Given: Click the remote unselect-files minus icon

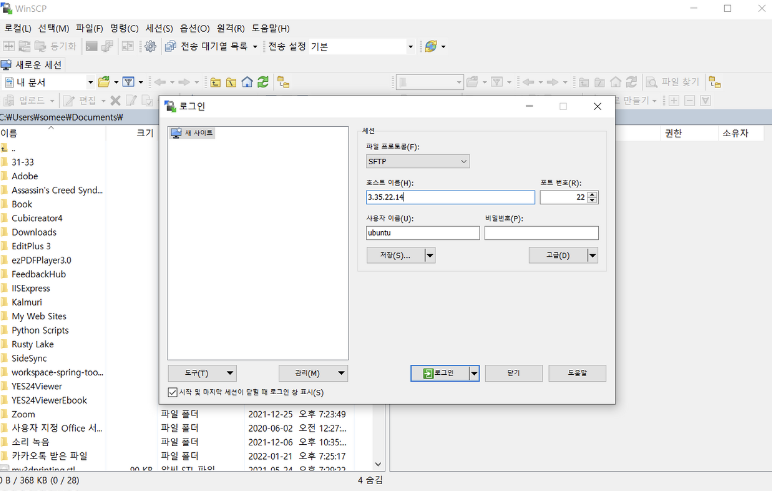Looking at the screenshot, I should click(x=690, y=100).
